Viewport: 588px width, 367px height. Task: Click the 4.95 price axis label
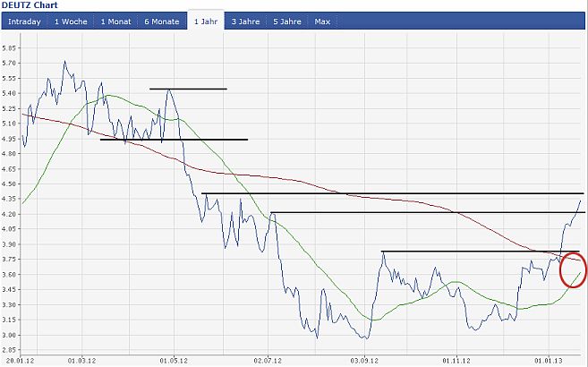tap(9, 139)
